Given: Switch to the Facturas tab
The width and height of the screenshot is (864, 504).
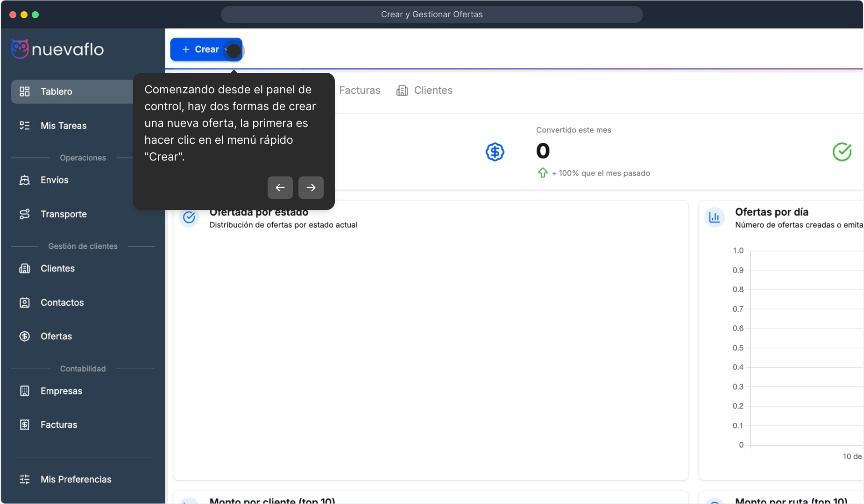Looking at the screenshot, I should click(x=359, y=91).
